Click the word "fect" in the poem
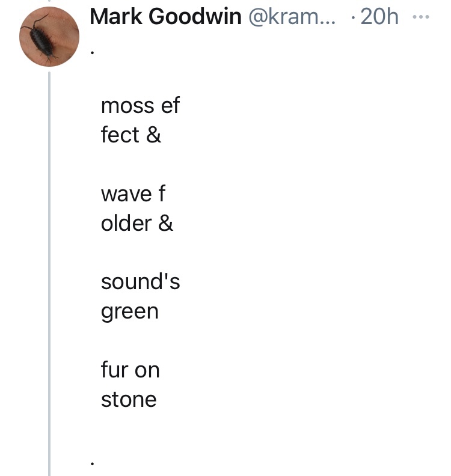 click(120, 135)
